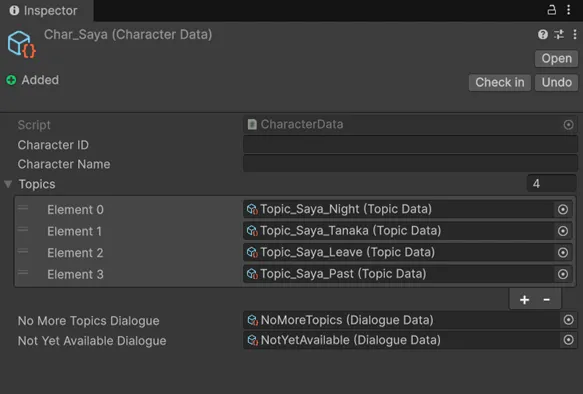583x394 pixels.
Task: Click the green Added status icon
Action: pyautogui.click(x=11, y=80)
